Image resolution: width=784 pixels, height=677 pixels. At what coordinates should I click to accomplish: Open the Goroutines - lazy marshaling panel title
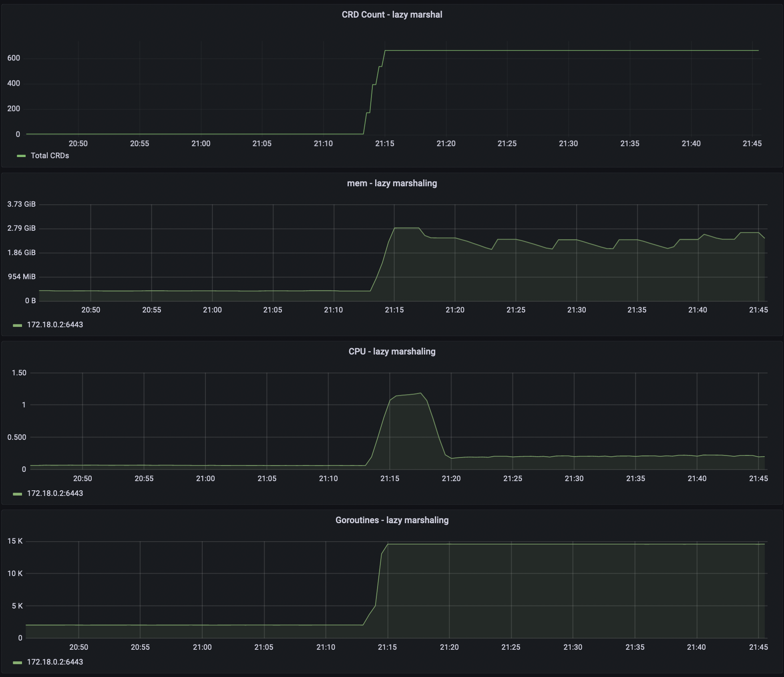click(392, 520)
